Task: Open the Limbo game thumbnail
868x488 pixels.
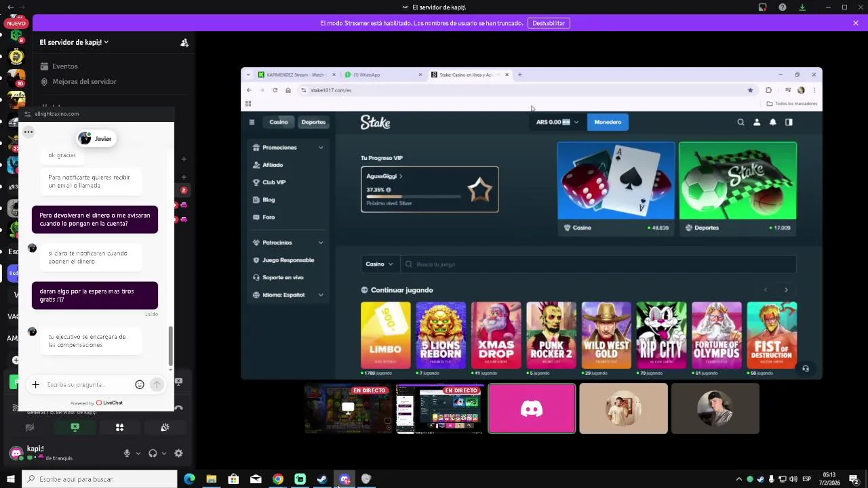Action: (386, 335)
